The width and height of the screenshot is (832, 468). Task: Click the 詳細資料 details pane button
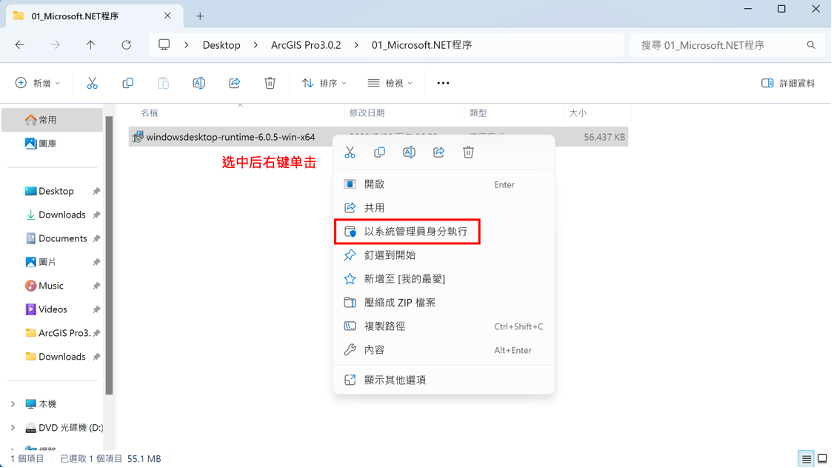(x=788, y=83)
